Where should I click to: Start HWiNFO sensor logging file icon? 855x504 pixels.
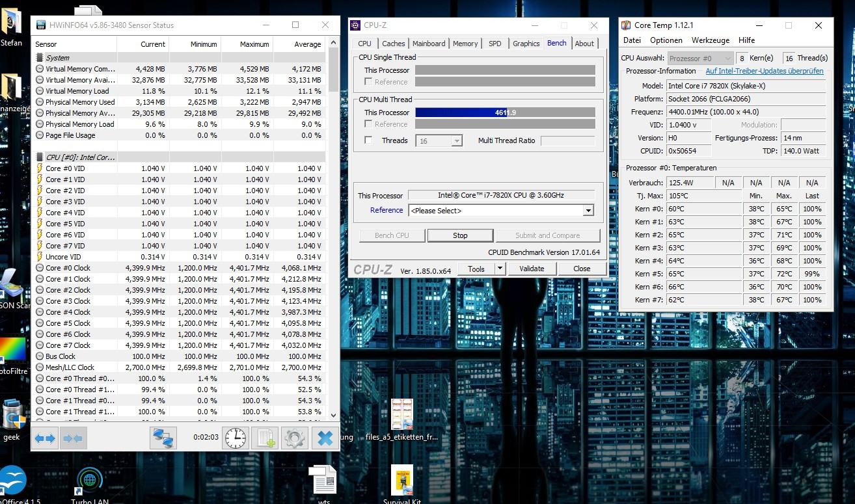265,439
